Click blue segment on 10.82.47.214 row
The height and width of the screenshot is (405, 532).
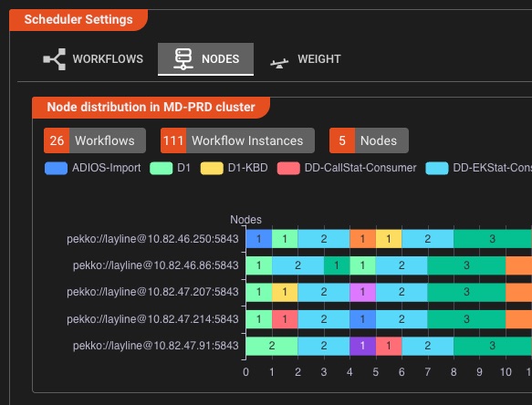(362, 319)
